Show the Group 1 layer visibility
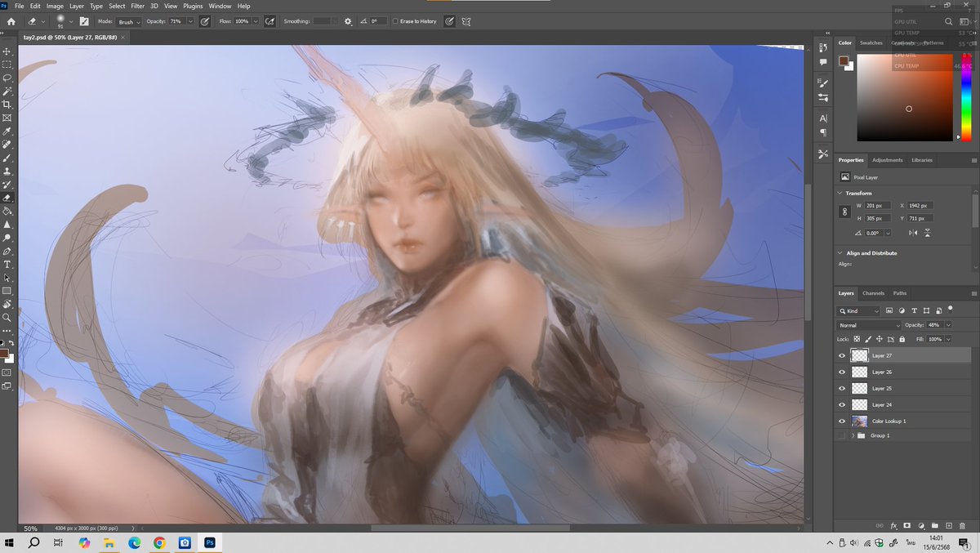Viewport: 980px width, 553px height. (x=842, y=435)
